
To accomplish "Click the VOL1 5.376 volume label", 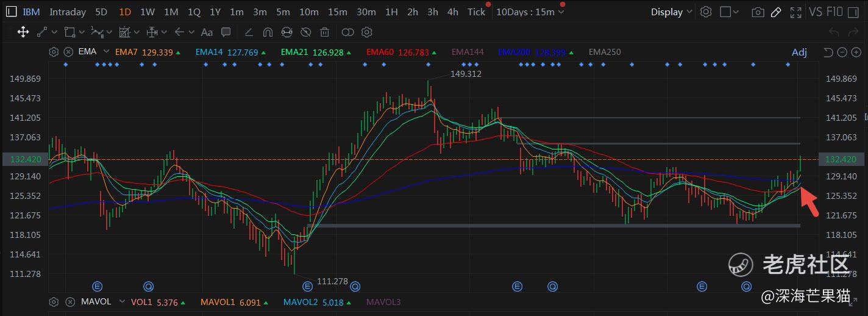I will (x=155, y=301).
